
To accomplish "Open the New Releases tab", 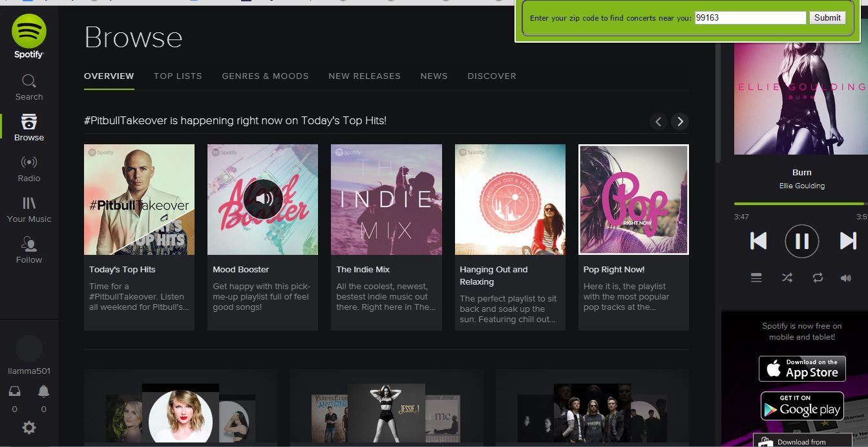I will pyautogui.click(x=365, y=76).
